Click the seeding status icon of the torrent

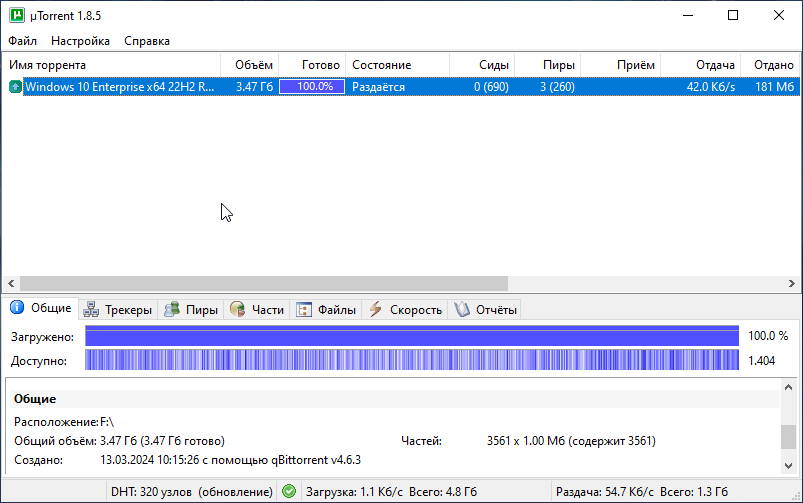point(15,87)
